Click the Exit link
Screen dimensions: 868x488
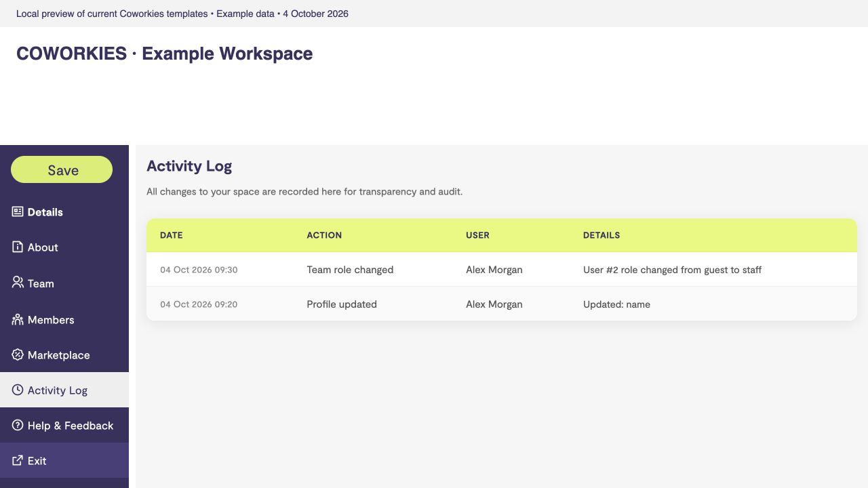[64, 460]
